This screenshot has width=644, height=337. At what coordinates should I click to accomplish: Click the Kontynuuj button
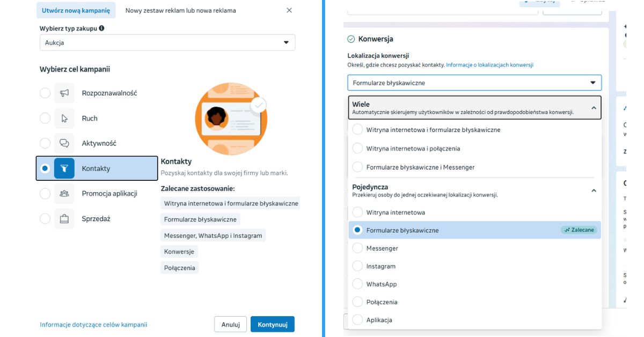(x=273, y=324)
